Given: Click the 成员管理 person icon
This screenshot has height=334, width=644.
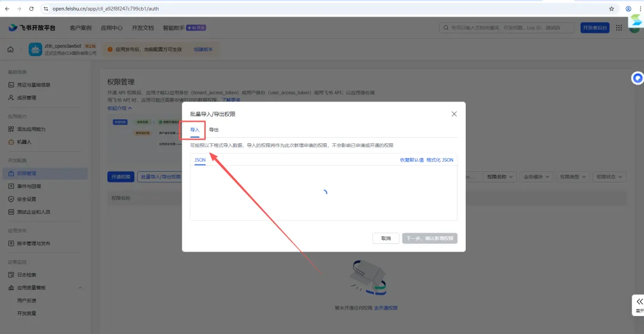Looking at the screenshot, I should tap(11, 98).
